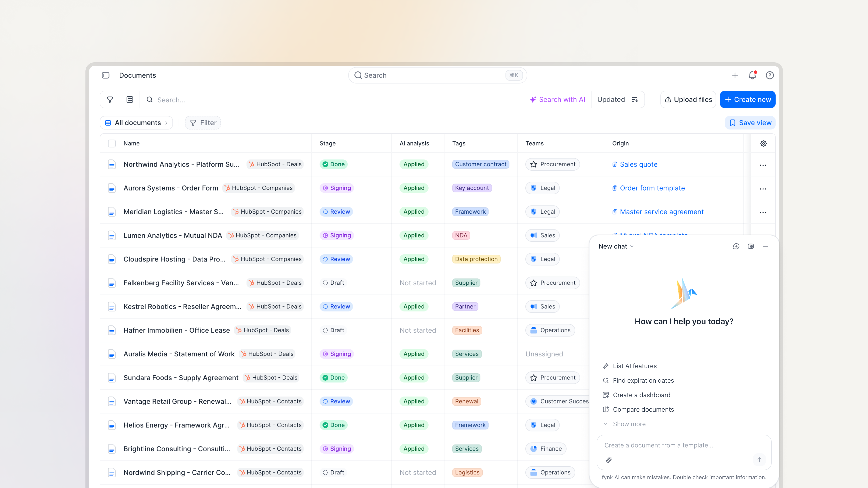The width and height of the screenshot is (868, 488).
Task: Toggle the list layout icon in toolbar
Action: point(130,100)
